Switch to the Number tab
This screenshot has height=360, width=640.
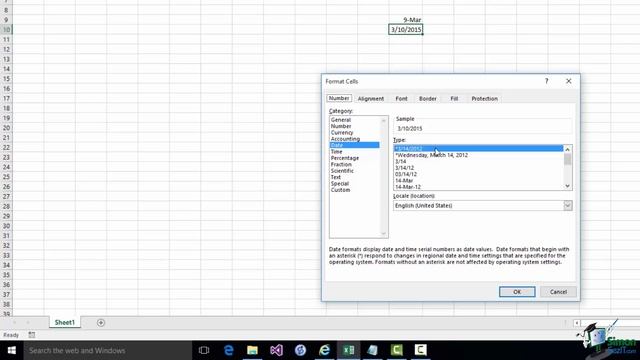pyautogui.click(x=339, y=98)
